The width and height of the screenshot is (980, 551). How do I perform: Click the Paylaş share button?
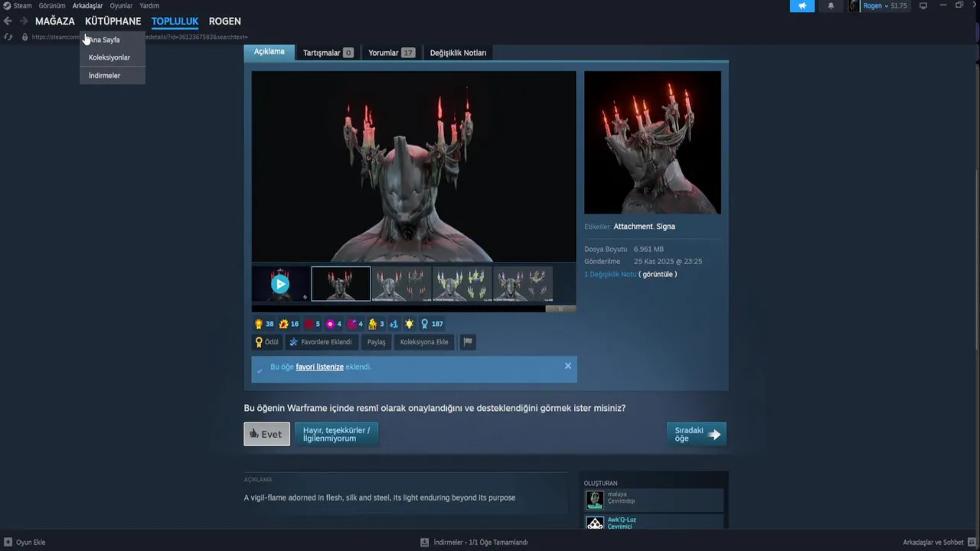(376, 342)
